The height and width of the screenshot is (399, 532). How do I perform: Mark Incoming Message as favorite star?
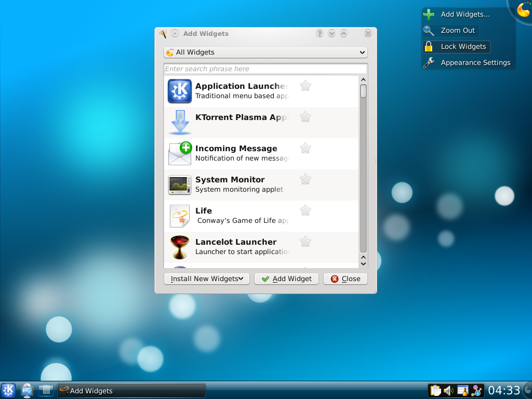(x=305, y=148)
